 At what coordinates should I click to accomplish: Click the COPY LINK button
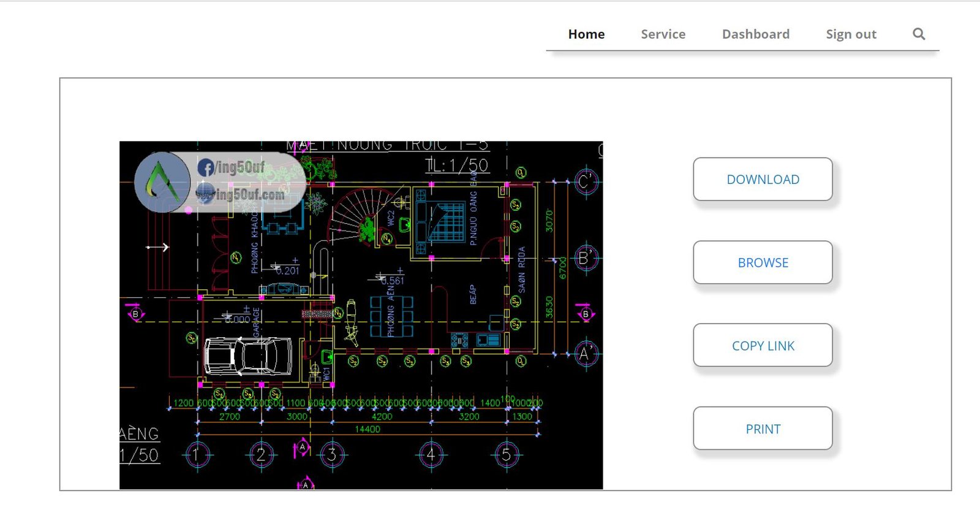click(x=763, y=346)
